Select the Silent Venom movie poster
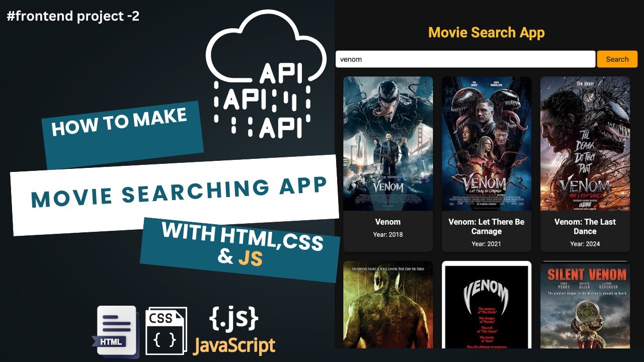Viewport: 644px width, 362px height. coord(585,305)
